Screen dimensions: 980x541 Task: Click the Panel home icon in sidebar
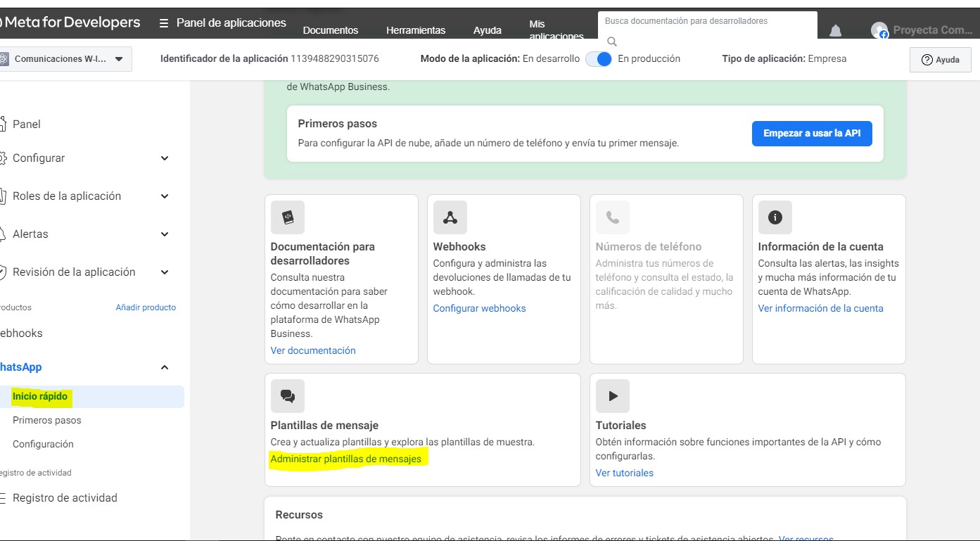(x=2, y=124)
